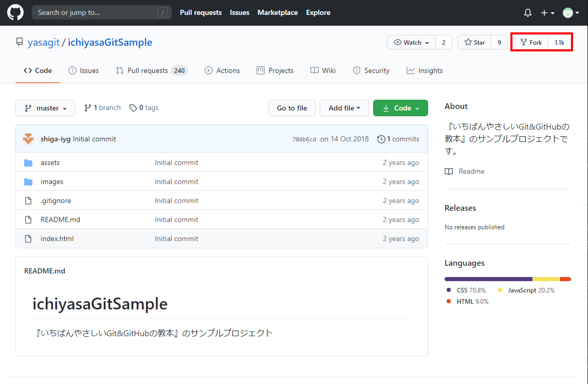View the 1.1k forks count

click(x=559, y=42)
